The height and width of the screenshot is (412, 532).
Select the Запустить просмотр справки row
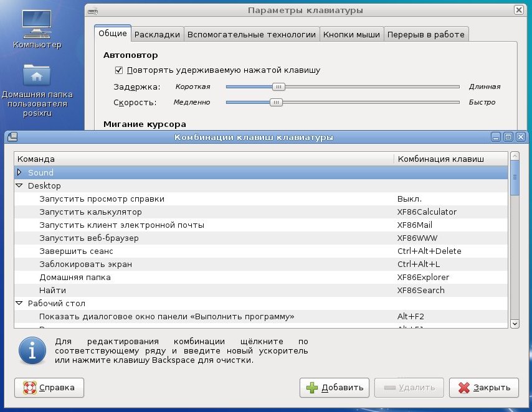pos(261,199)
